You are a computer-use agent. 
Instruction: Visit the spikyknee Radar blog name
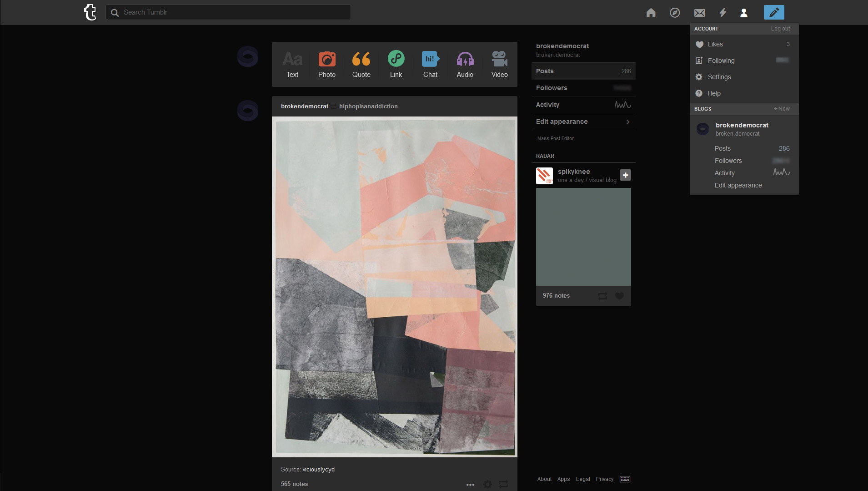(574, 172)
